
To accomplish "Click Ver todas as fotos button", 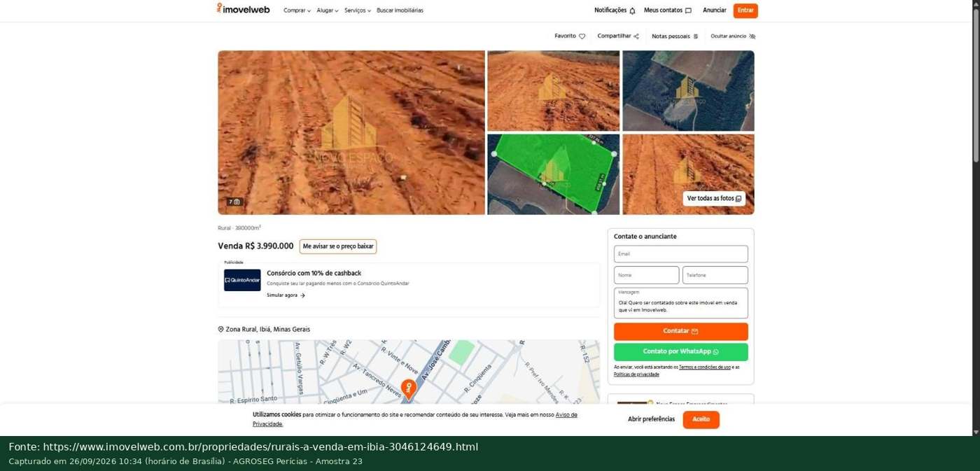I will coord(714,199).
